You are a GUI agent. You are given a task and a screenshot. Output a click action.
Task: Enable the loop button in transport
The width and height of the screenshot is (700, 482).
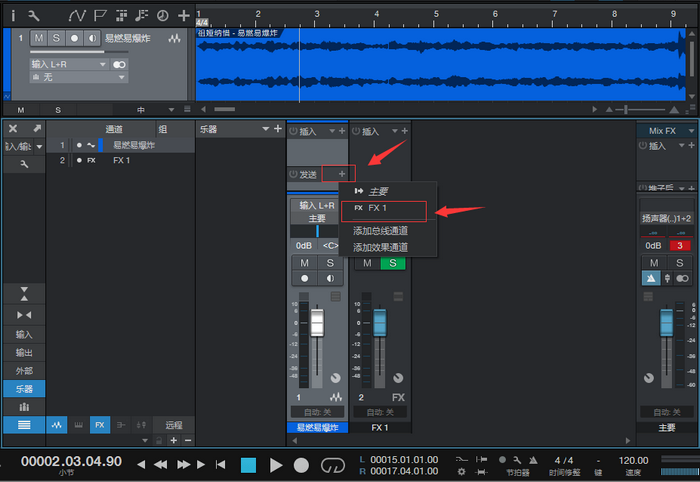coord(332,465)
